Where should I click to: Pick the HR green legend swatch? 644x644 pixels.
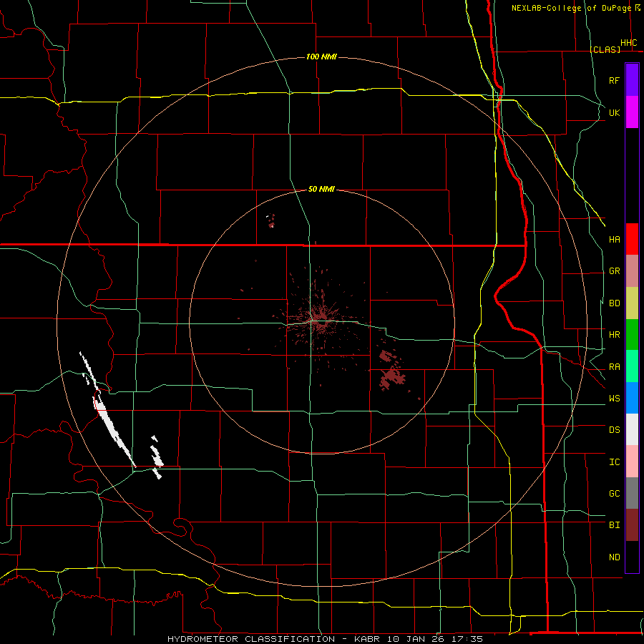(632, 335)
